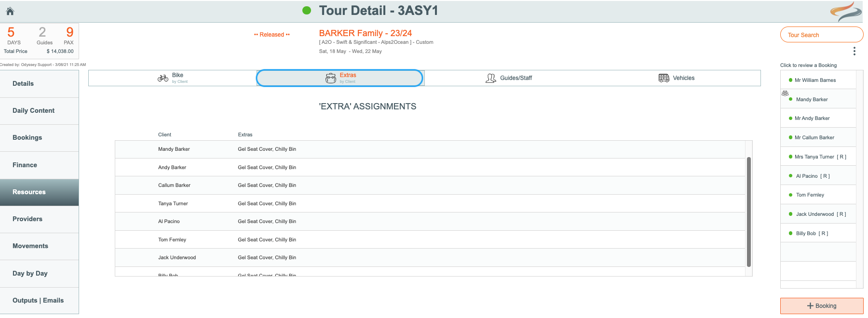Image resolution: width=868 pixels, height=318 pixels.
Task: Select Andy Barker in the extras table
Action: click(172, 167)
